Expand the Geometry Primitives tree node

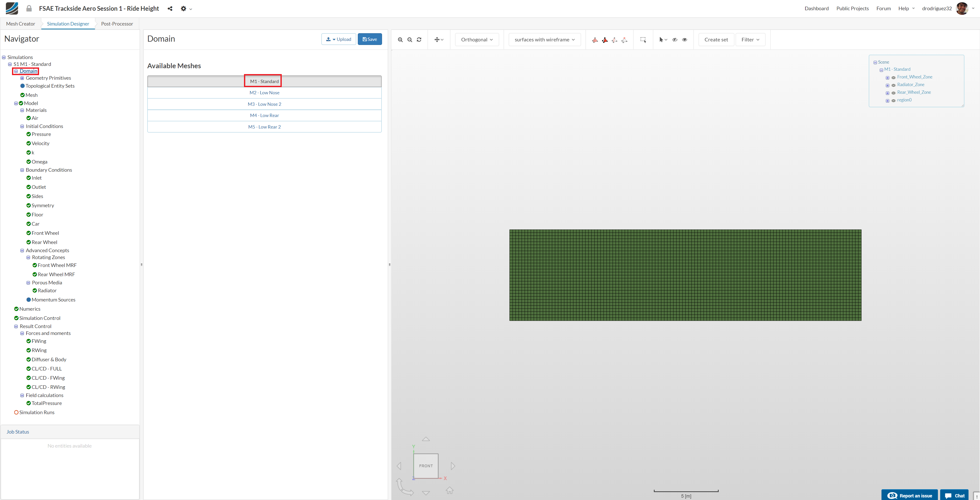coord(22,78)
